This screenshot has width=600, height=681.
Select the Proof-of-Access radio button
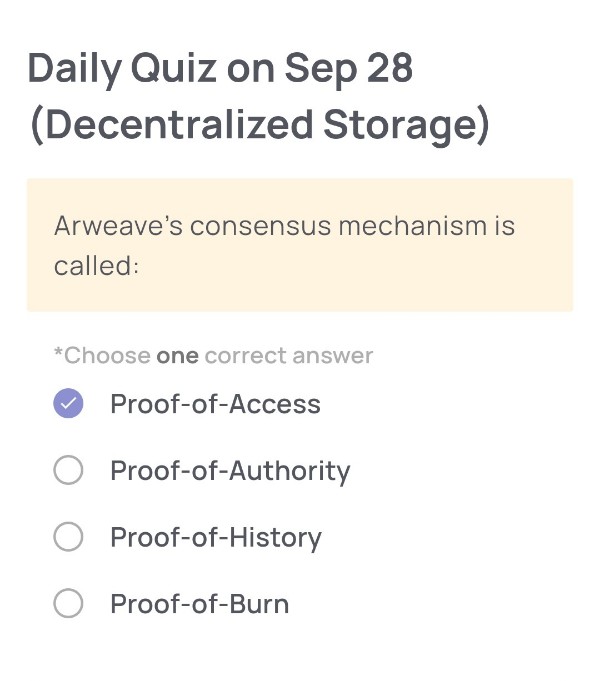68,404
